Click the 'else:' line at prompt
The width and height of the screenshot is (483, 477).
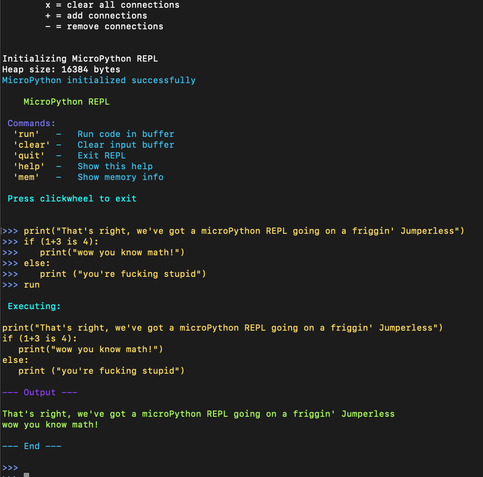(37, 263)
